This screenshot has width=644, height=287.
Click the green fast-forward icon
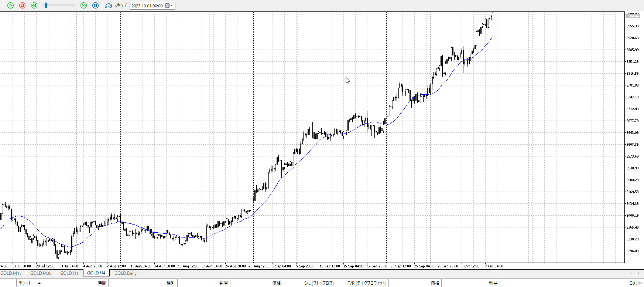(83, 6)
